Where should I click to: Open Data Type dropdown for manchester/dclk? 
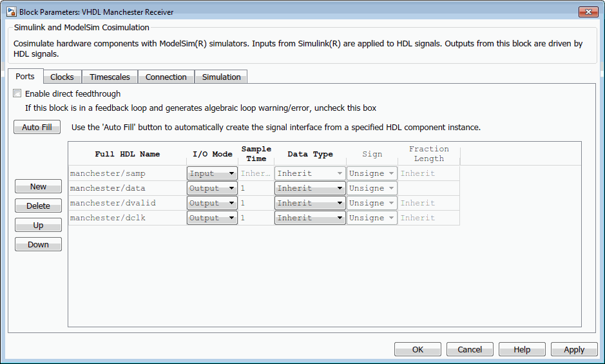[310, 218]
